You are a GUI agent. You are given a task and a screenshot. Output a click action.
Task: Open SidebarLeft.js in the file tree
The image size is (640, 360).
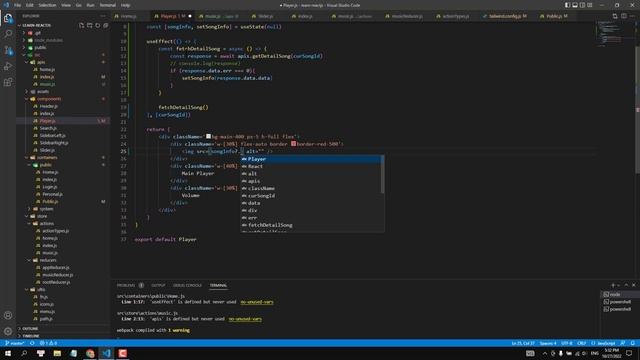click(52, 136)
